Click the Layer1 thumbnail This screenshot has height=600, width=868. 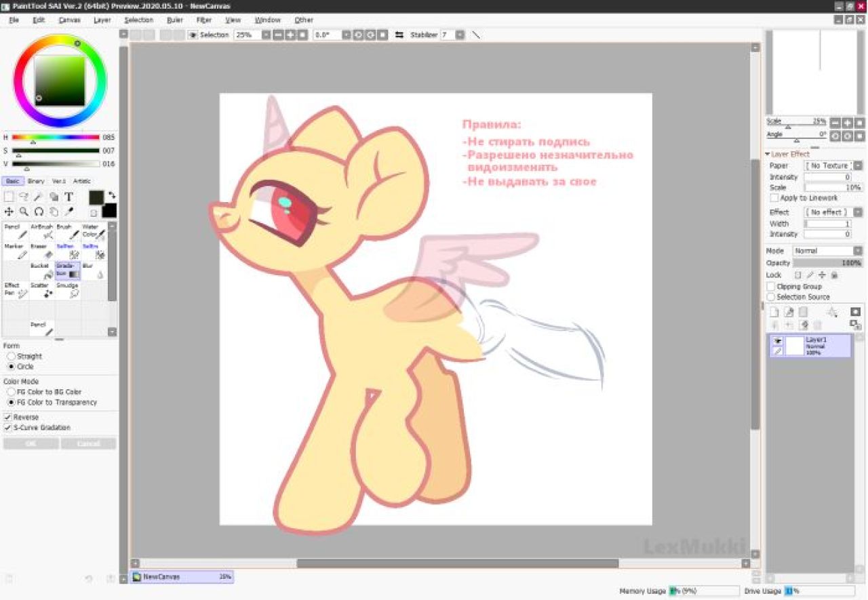click(794, 346)
